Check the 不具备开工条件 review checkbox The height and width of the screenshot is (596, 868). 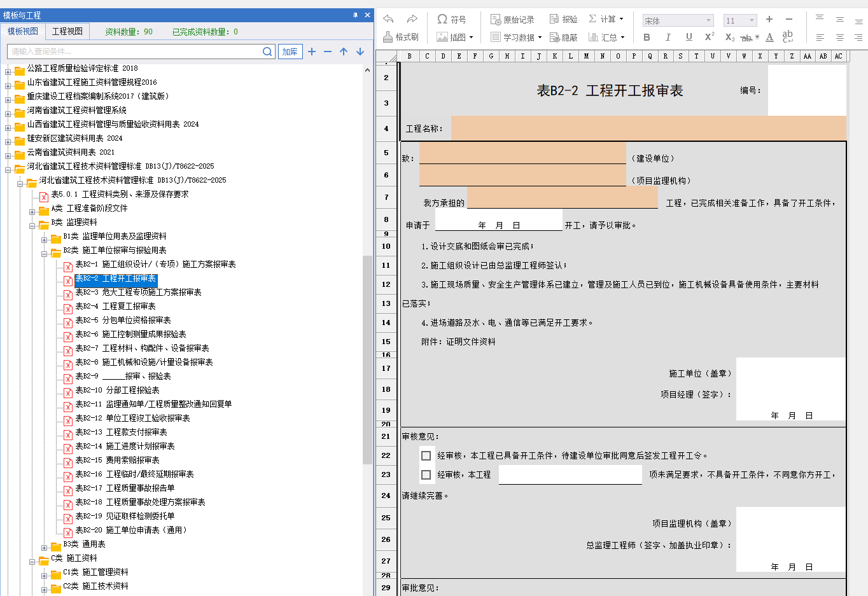pyautogui.click(x=426, y=475)
